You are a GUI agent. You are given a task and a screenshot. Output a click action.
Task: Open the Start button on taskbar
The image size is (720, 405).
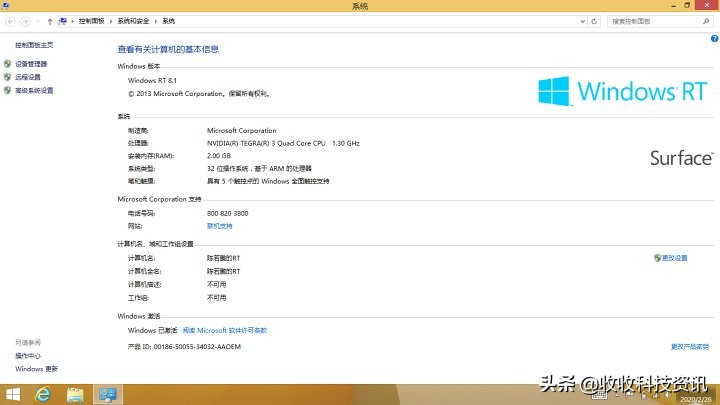pyautogui.click(x=13, y=395)
